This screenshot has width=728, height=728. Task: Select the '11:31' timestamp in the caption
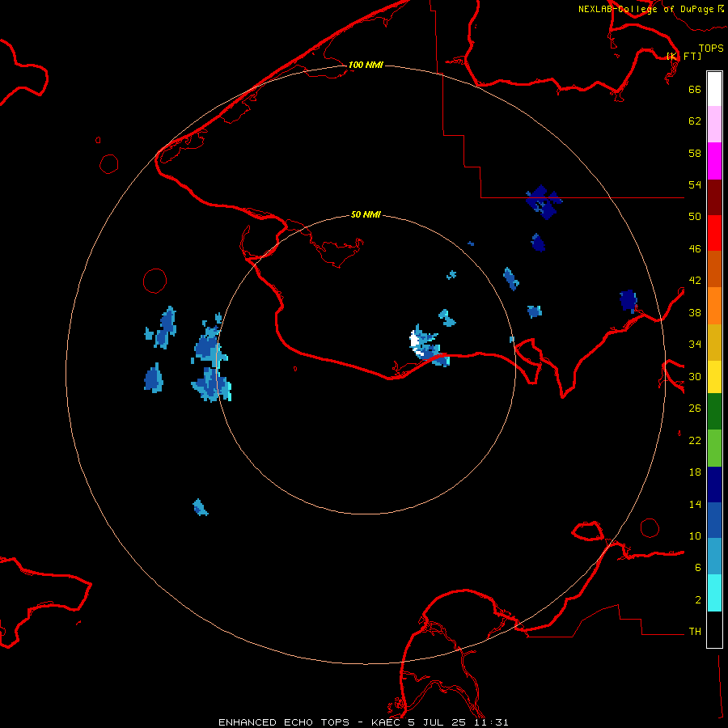pos(491,722)
